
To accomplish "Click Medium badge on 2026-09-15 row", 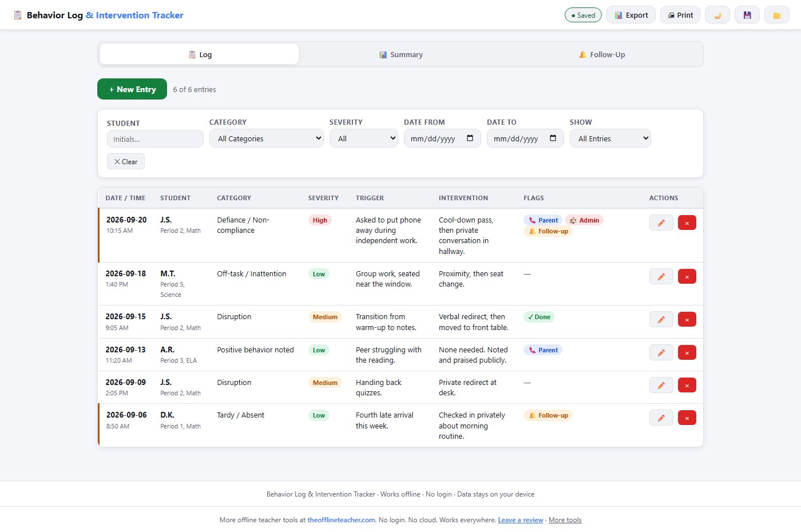I will (x=325, y=317).
